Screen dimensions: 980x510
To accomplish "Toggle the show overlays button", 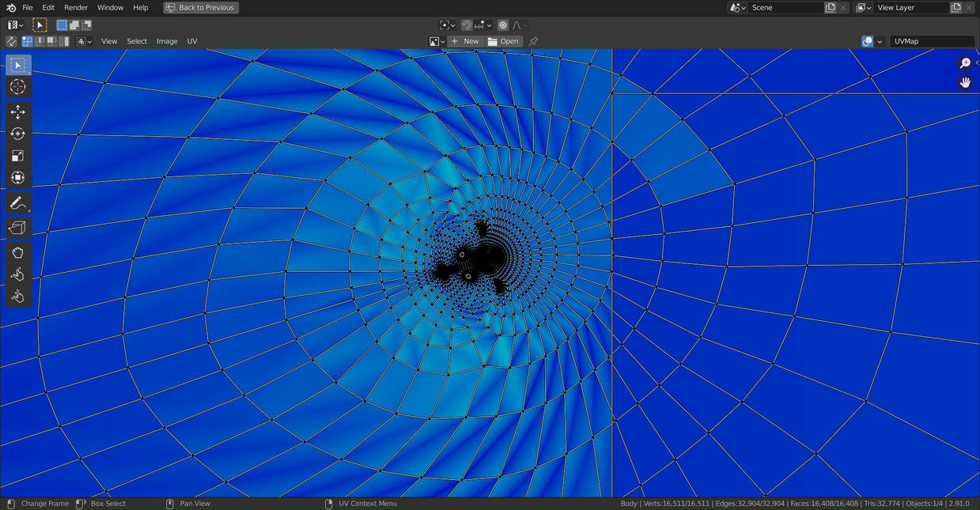I will click(x=867, y=41).
